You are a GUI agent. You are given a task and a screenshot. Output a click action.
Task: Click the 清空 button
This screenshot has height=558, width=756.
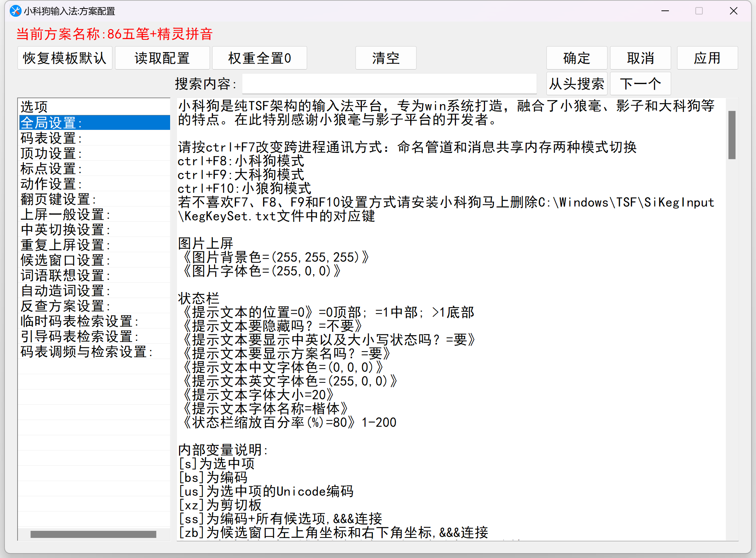(386, 58)
